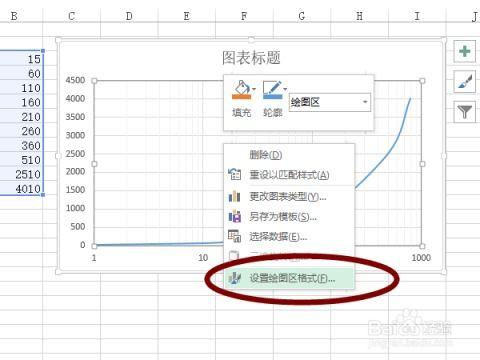
Task: Click the 2500 vertical axis label
Action: 75,154
